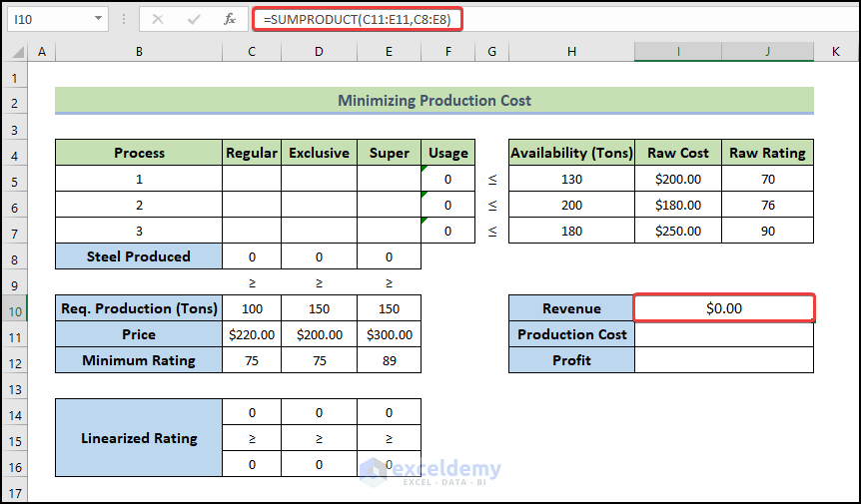
Task: Open the Insert Function fx dialog
Action: point(230,20)
